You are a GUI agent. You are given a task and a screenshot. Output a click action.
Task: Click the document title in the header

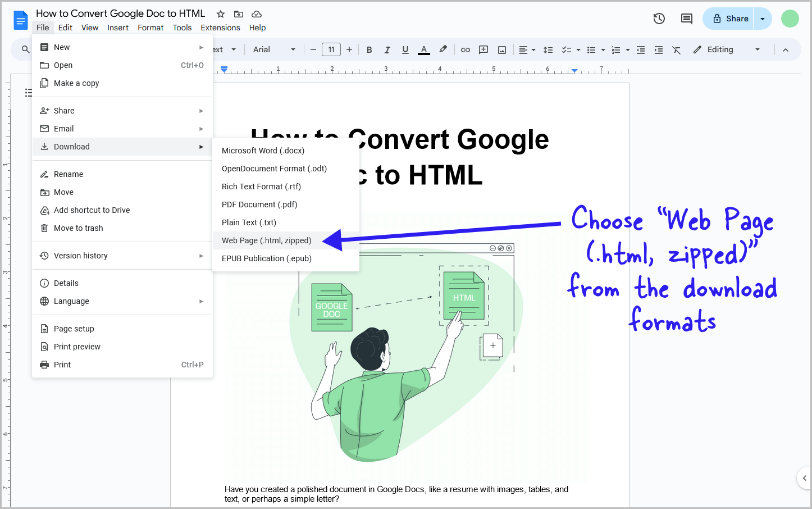[121, 13]
